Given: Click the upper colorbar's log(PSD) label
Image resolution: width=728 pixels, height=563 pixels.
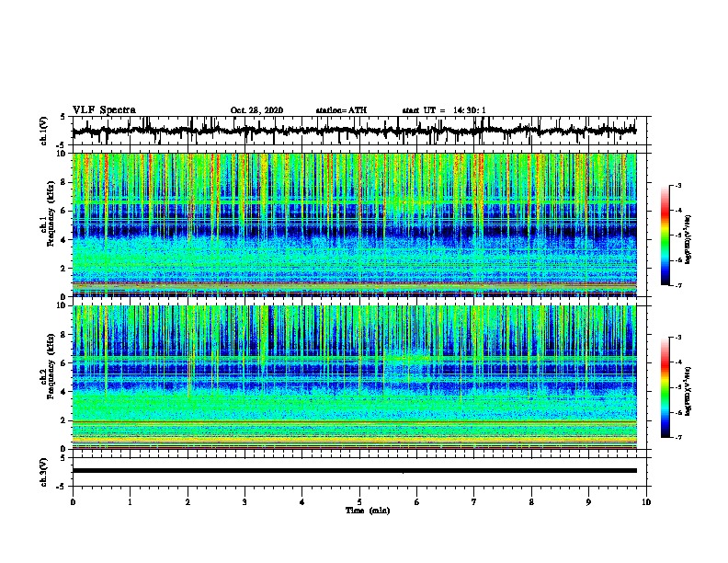Looking at the screenshot, I should pyautogui.click(x=688, y=239).
